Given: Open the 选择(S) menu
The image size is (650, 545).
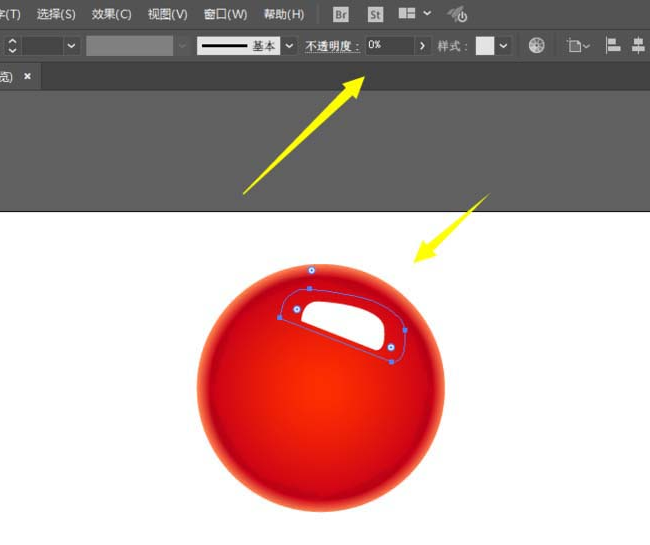Looking at the screenshot, I should point(56,15).
